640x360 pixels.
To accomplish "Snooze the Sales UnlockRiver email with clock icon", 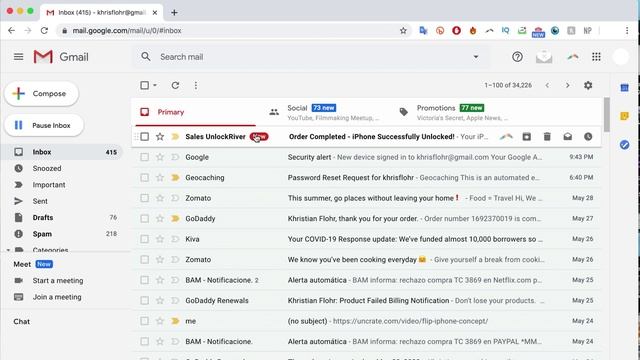I will 588,137.
